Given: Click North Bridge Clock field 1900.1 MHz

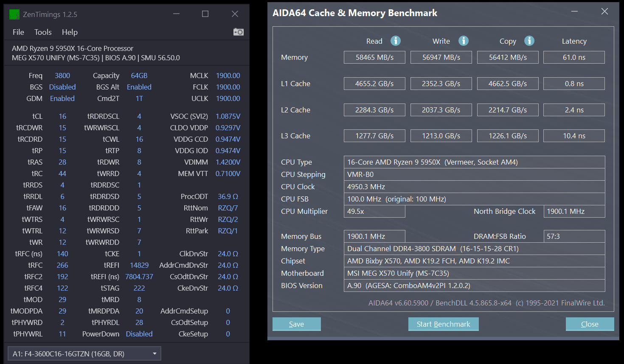Looking at the screenshot, I should [x=574, y=211].
